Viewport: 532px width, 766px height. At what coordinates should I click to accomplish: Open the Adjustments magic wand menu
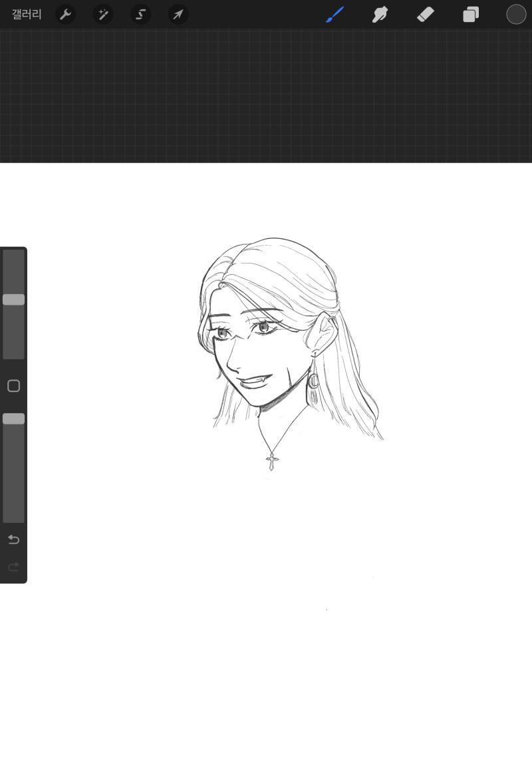103,15
